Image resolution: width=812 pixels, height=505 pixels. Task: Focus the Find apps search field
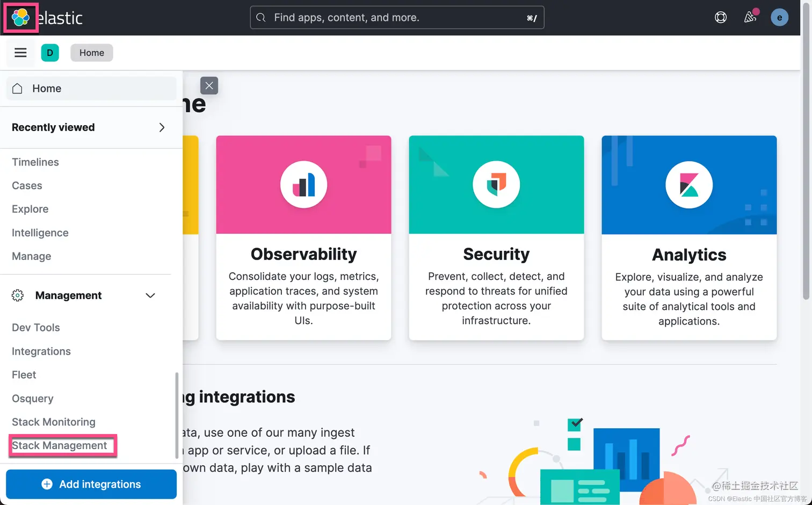coord(397,18)
